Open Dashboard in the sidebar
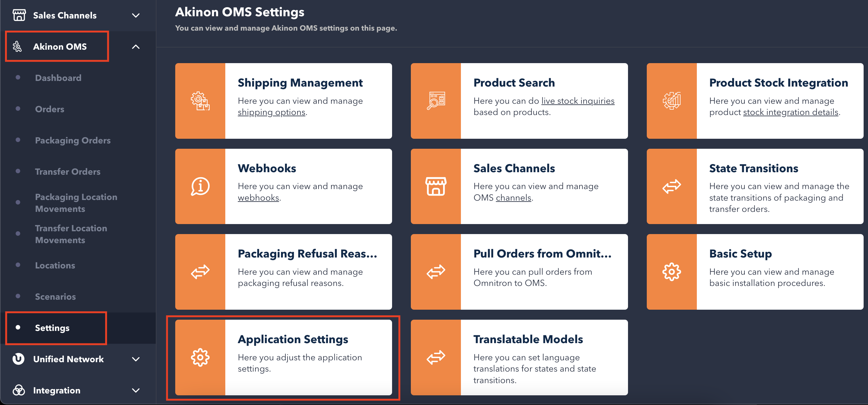Viewport: 868px width, 405px height. coord(58,78)
